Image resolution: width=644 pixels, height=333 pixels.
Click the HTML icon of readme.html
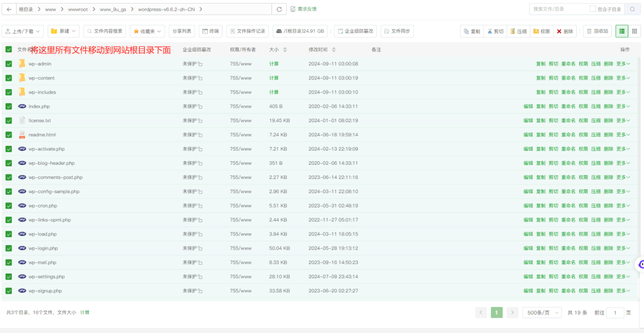click(22, 135)
